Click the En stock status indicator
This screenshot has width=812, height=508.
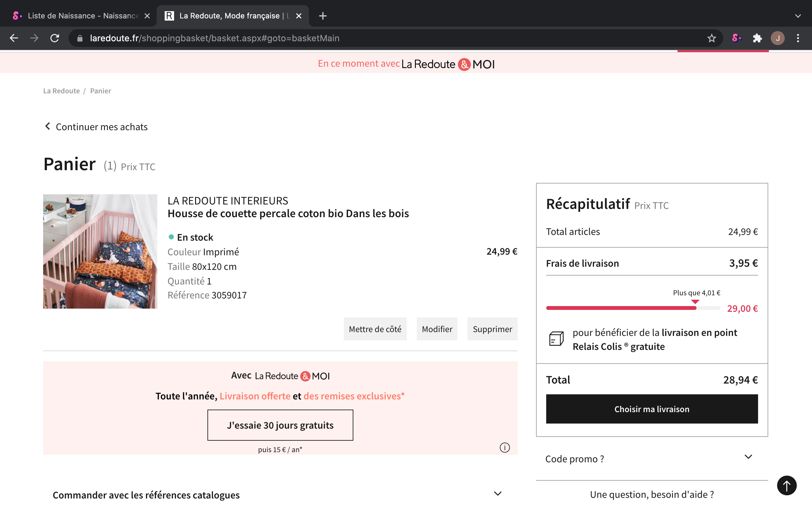[x=190, y=237]
